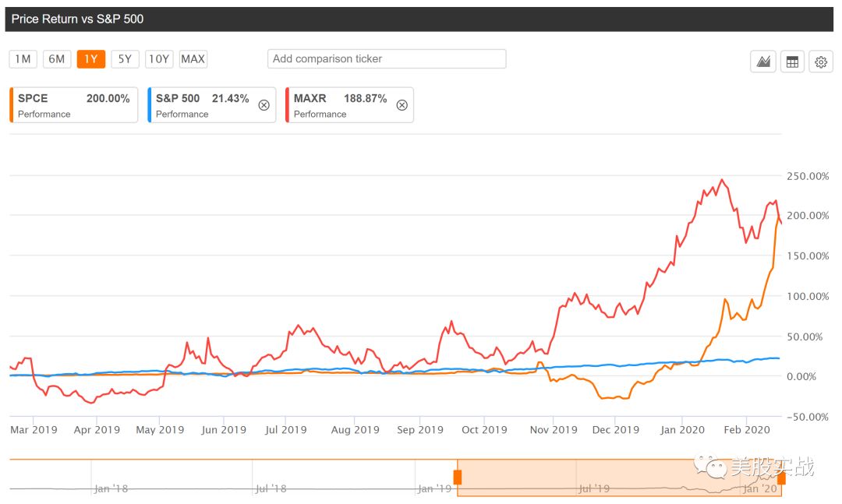
Task: Click the 100.00% axis value
Action: click(x=808, y=296)
